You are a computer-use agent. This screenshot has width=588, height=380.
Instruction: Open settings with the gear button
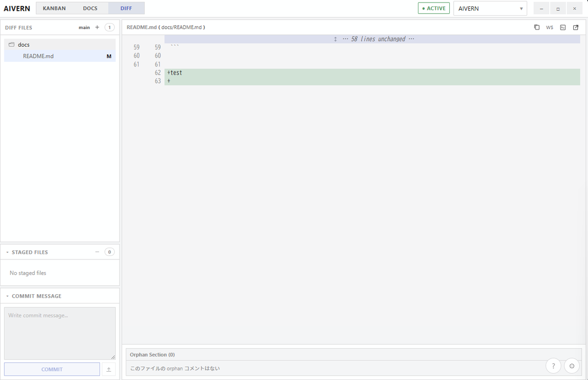point(572,366)
